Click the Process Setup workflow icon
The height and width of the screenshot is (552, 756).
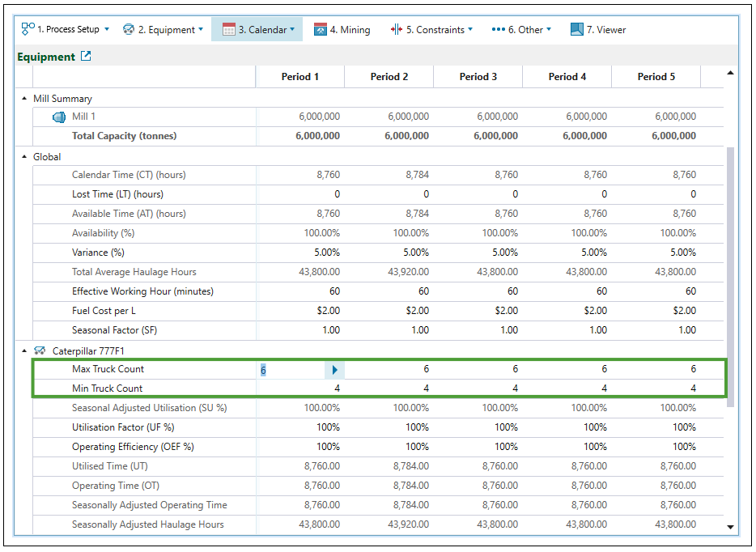pyautogui.click(x=28, y=29)
